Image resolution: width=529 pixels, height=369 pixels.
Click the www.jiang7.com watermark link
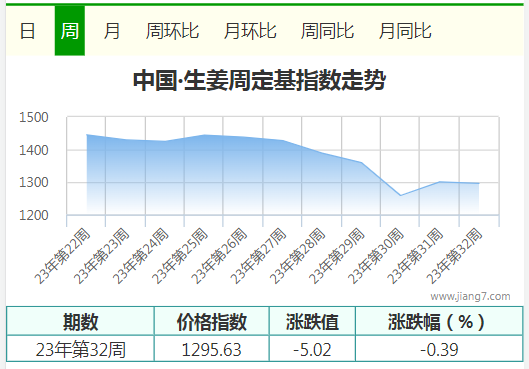[x=470, y=296]
